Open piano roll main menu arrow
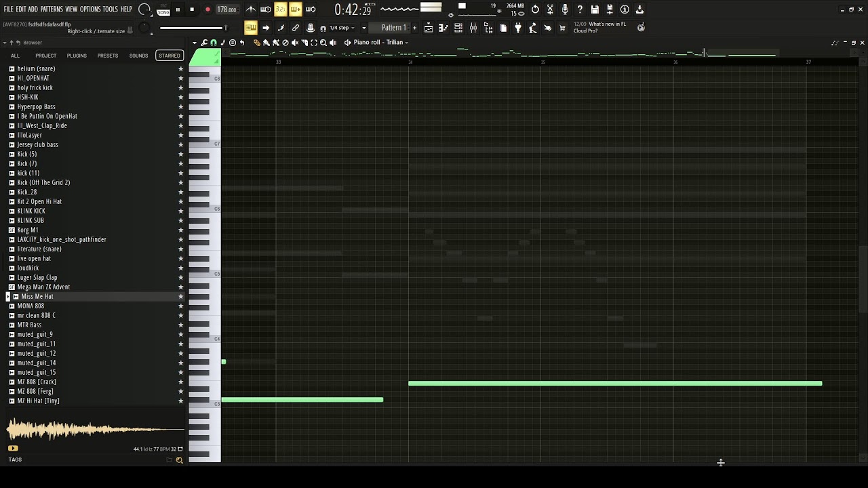 click(195, 43)
